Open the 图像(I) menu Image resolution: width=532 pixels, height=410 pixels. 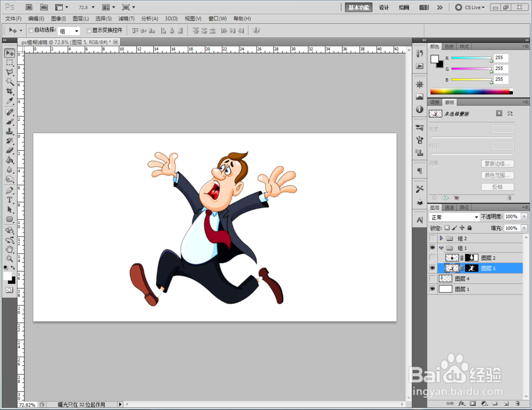[x=59, y=19]
